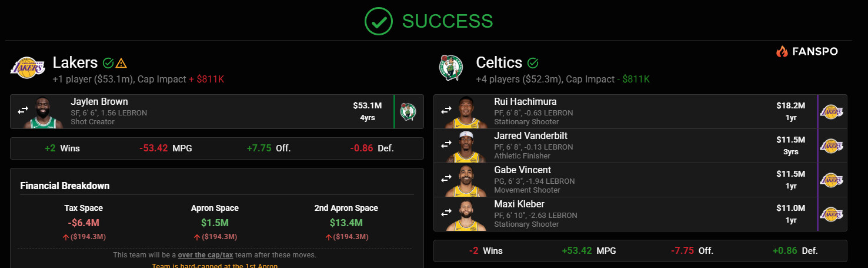Click the large Lakers team logo

[28, 67]
